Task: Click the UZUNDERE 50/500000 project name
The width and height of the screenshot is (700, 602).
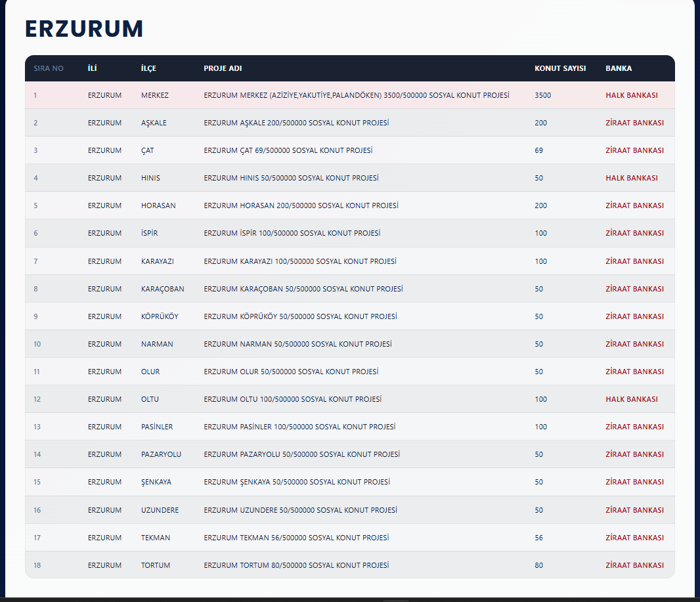Action: coord(300,510)
